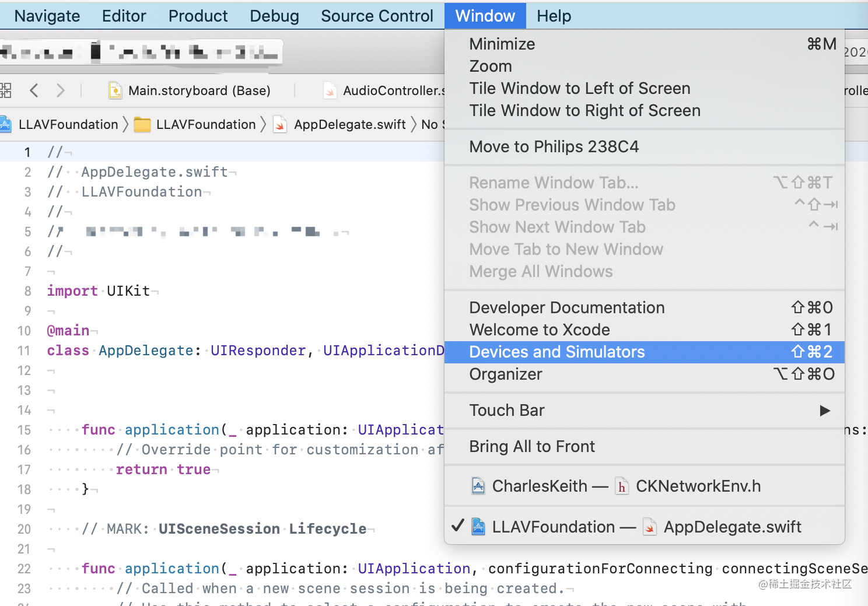Click the swift file icon in breadcrumb

[x=280, y=124]
